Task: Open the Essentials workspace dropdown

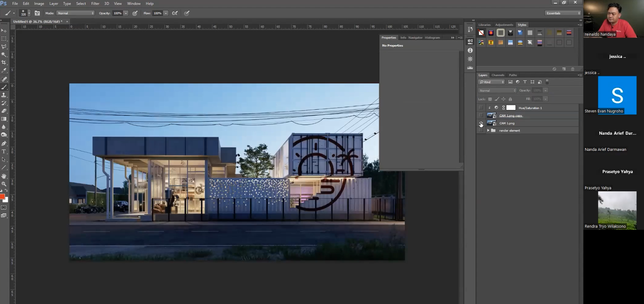Action: [x=563, y=13]
